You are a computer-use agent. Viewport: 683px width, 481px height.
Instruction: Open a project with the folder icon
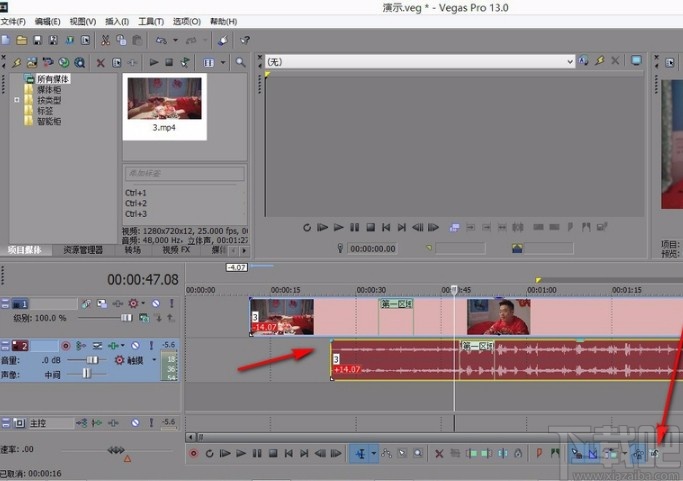21,41
